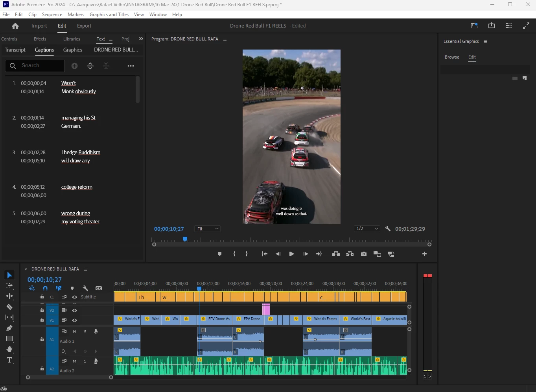
Task: Open the Fit zoom level dropdown
Action: 207,229
